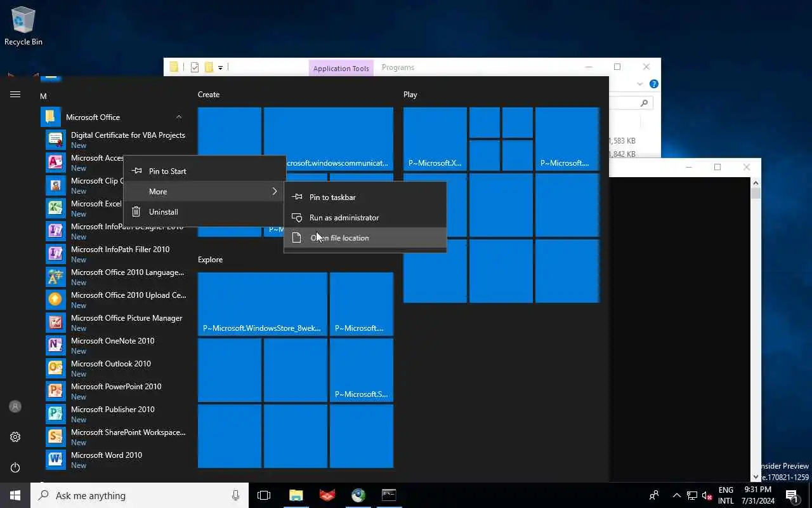Choose Run as administrator

[x=365, y=217]
